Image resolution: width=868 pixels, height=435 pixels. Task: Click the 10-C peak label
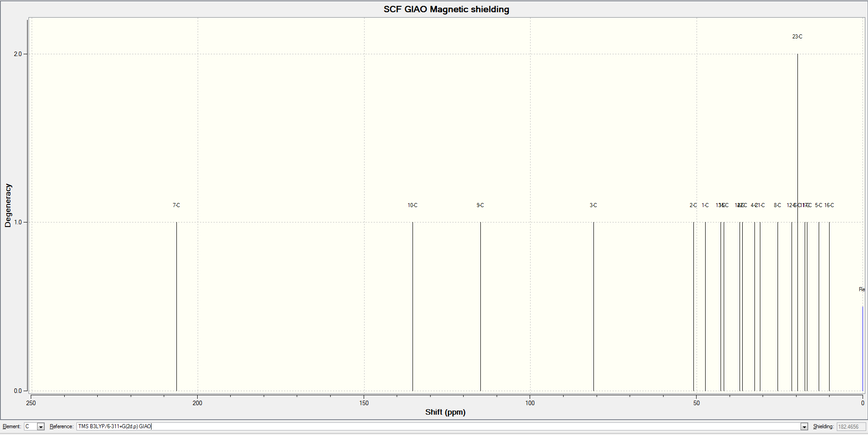point(413,205)
